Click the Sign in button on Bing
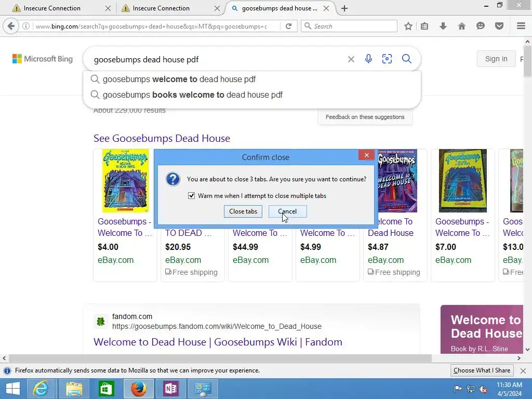This screenshot has height=399, width=532. (x=496, y=59)
